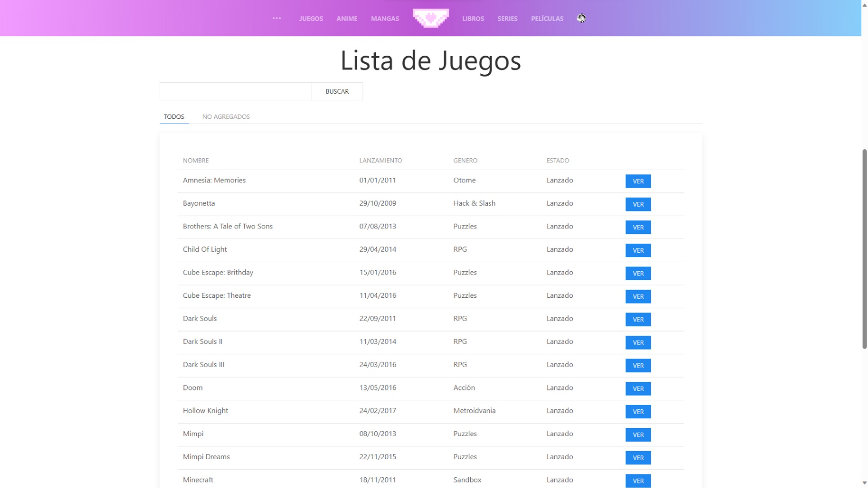Go to the Películas page
Viewport: 868px width, 488px height.
(547, 18)
